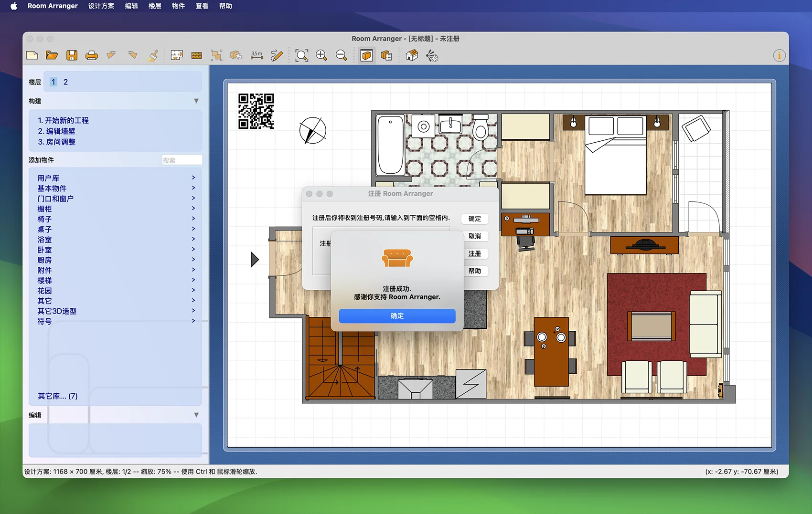Viewport: 812px width, 514px height.
Task: Open a project with the folder icon
Action: pos(52,55)
